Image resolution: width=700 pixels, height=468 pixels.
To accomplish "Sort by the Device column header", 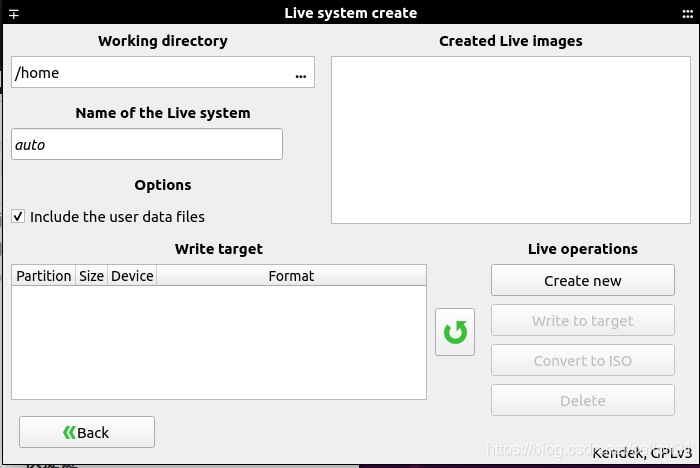I will tap(132, 276).
